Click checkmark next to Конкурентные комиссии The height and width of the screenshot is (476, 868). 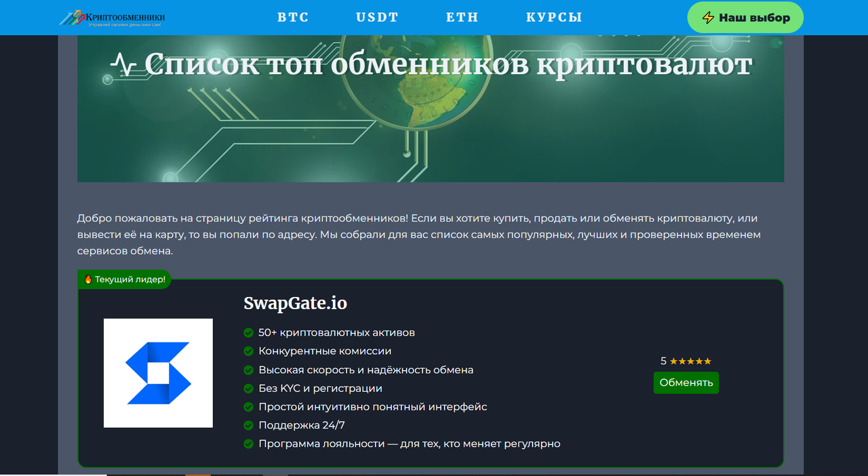pyautogui.click(x=248, y=351)
